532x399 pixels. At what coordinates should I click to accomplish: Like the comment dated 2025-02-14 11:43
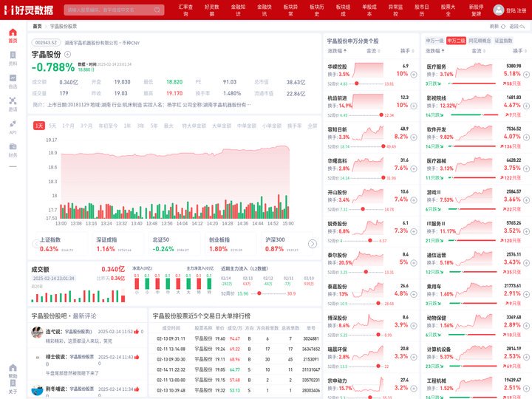[137, 357]
